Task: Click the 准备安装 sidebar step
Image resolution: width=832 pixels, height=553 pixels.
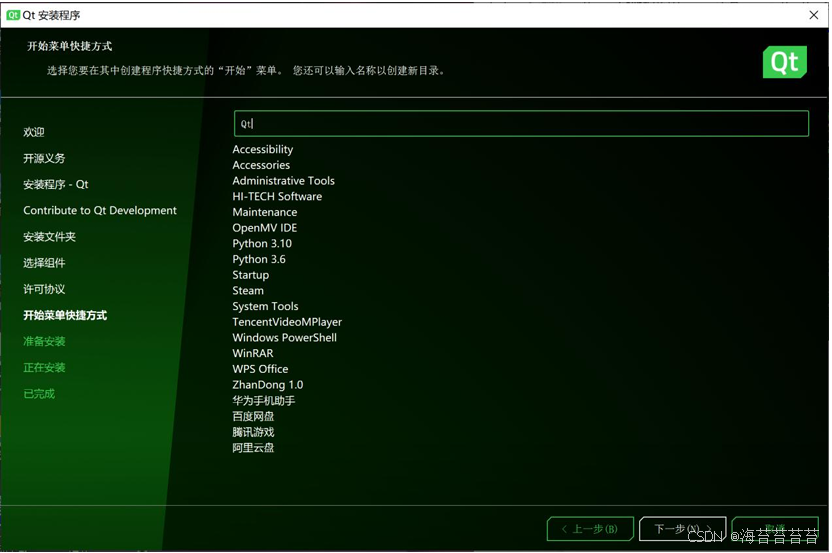Action: (x=44, y=341)
